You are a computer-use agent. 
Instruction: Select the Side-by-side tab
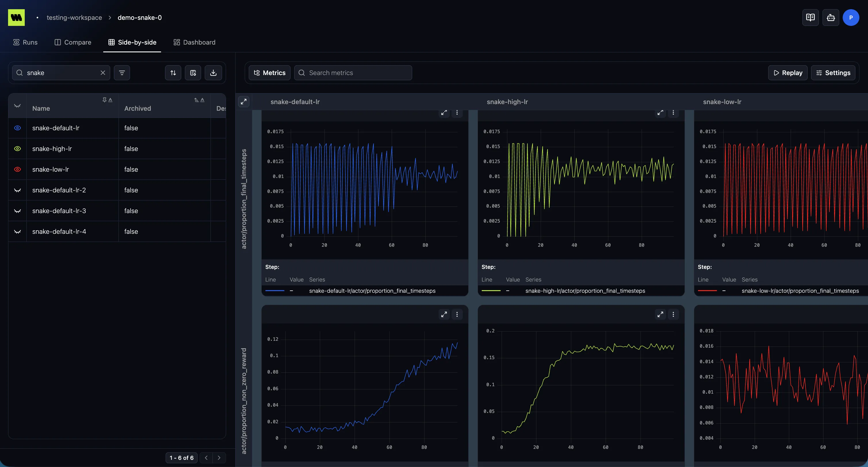(132, 42)
